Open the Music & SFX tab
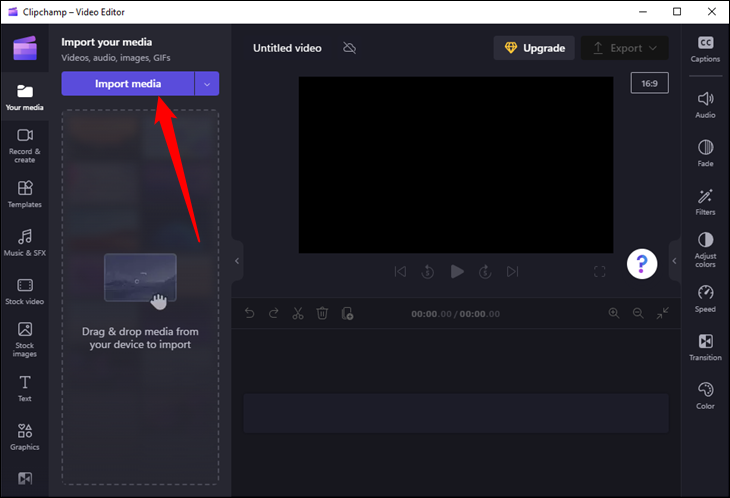The image size is (730, 498). click(x=25, y=241)
